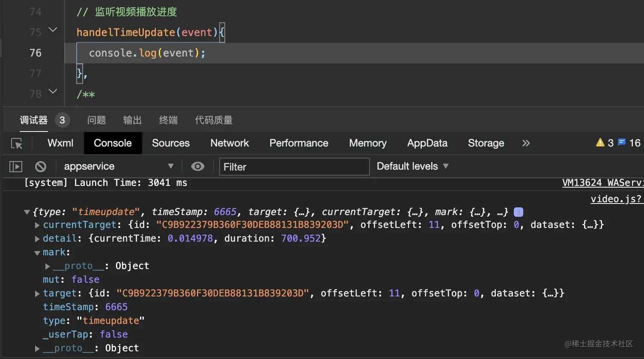Click the console Filter input field
Screen dimensions: 644x359
point(294,167)
